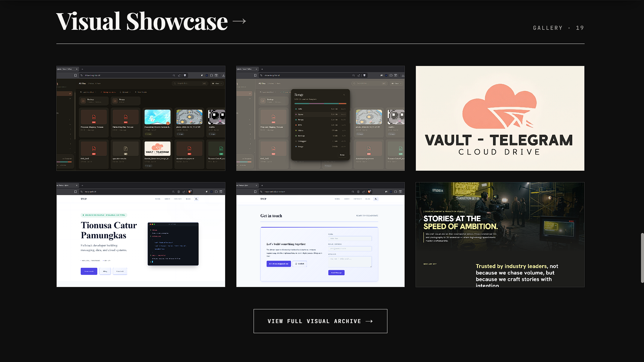
Task: Open the Storage dialog screenshot thumbnail
Action: pyautogui.click(x=320, y=118)
